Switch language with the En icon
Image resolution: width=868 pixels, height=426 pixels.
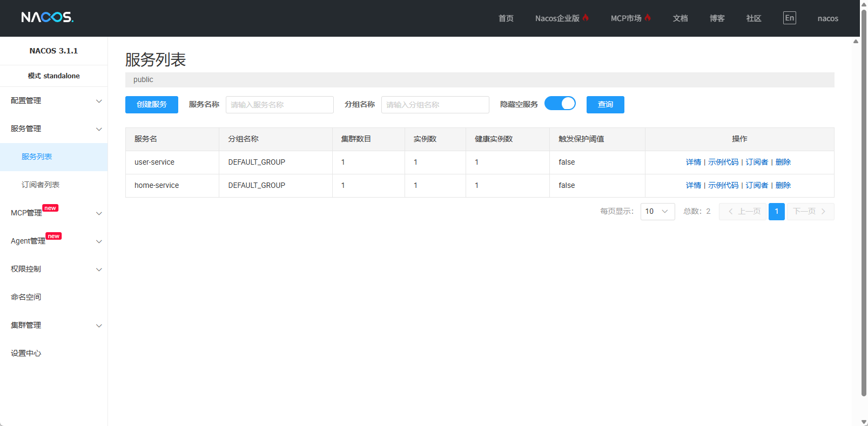[789, 18]
